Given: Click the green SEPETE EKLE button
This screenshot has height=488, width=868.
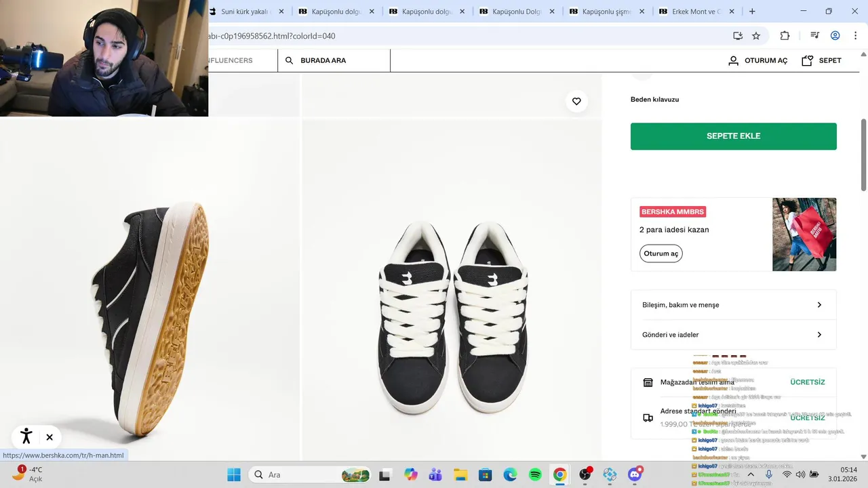Looking at the screenshot, I should point(734,136).
